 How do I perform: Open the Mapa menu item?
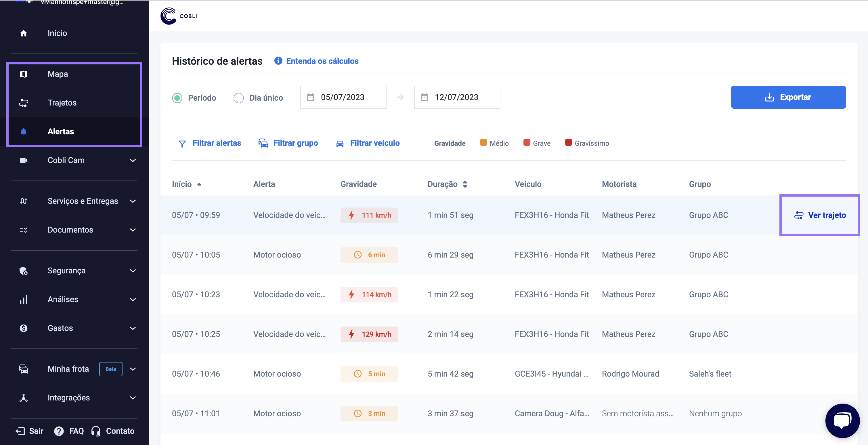click(74, 74)
